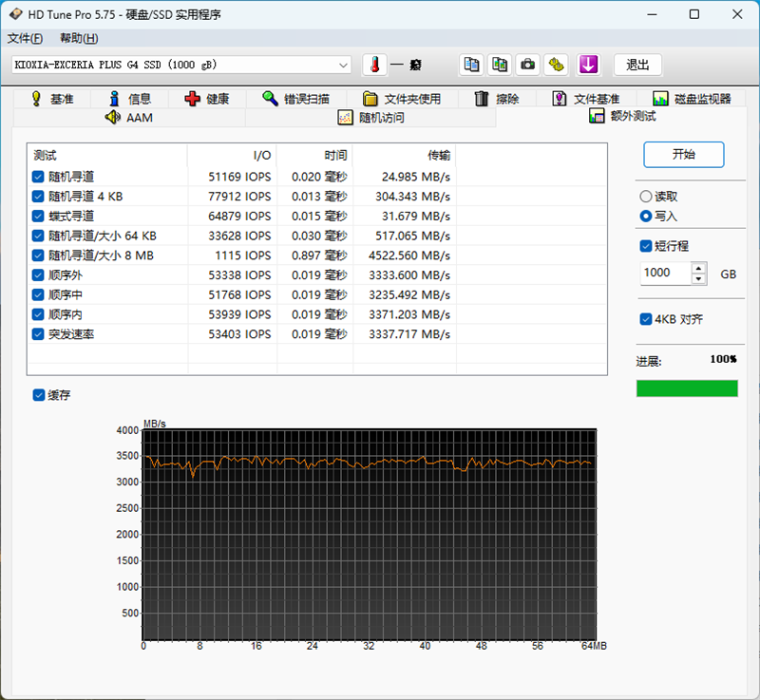Decrease short stroke GB stepper down

click(x=698, y=279)
